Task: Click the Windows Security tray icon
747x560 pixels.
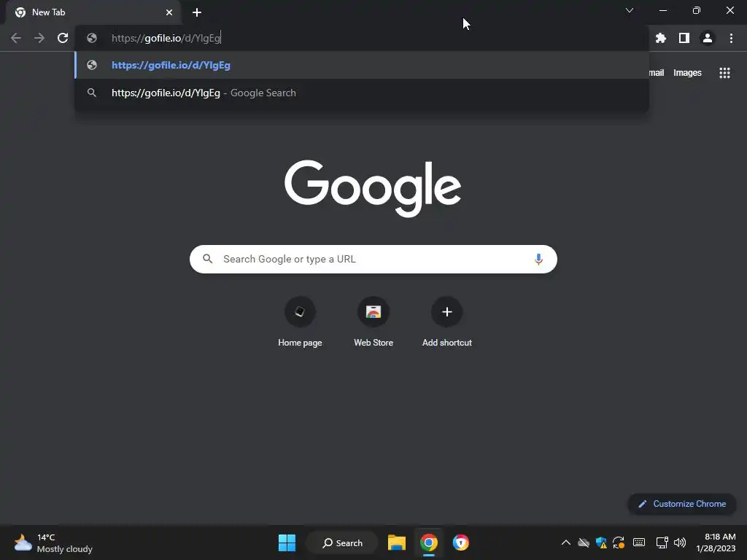Action: coord(601,542)
